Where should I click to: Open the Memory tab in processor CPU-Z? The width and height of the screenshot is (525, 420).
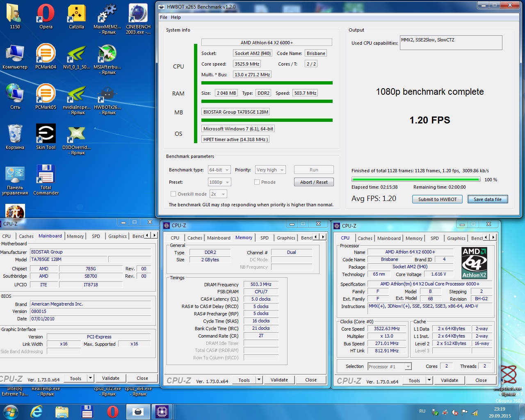(x=414, y=238)
